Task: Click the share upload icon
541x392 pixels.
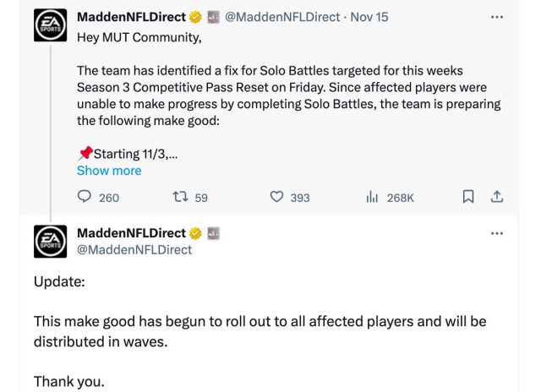Action: point(497,197)
